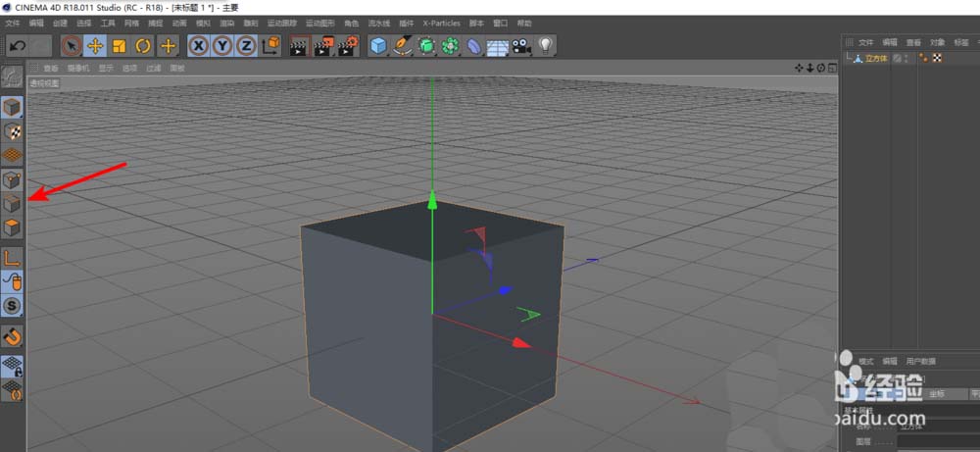Switch to Polygons mode in left sidebar

[x=13, y=228]
